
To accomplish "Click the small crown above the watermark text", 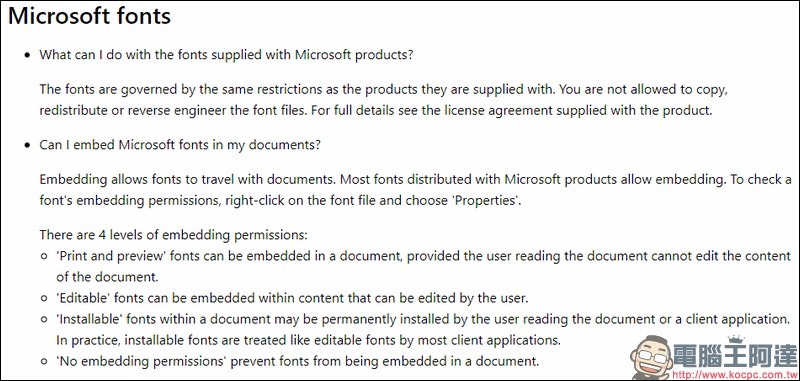I will tap(735, 339).
